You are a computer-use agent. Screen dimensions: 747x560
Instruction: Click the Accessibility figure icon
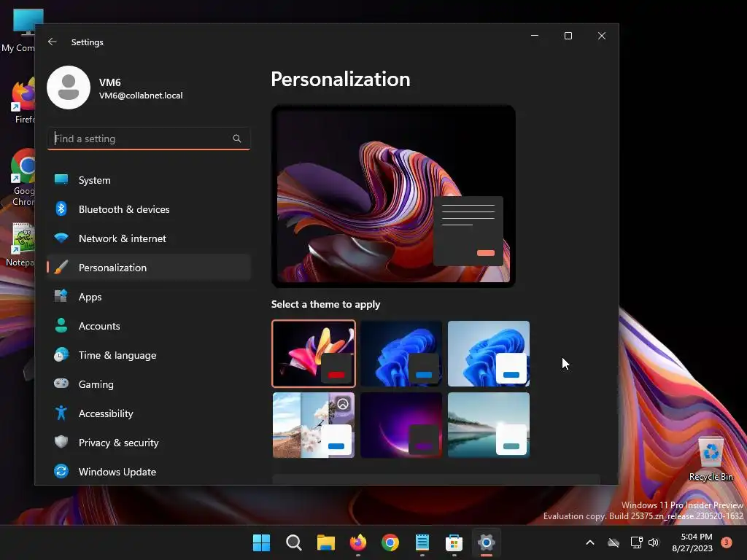61,413
